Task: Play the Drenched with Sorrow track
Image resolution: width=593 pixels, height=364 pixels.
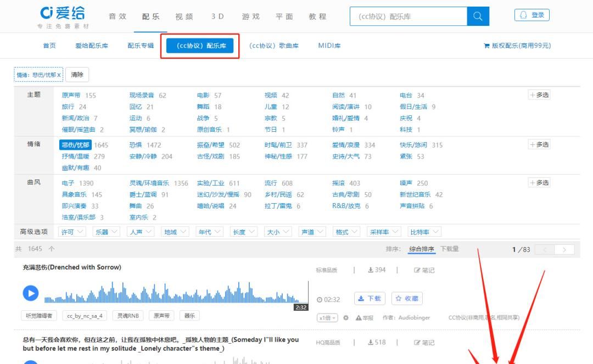Action: pyautogui.click(x=31, y=293)
